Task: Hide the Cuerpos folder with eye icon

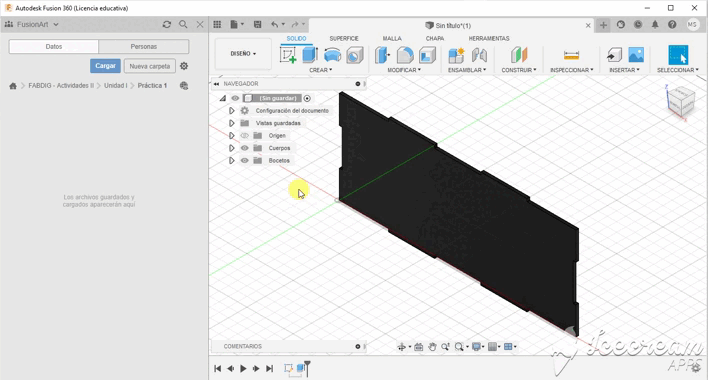Action: tap(244, 148)
